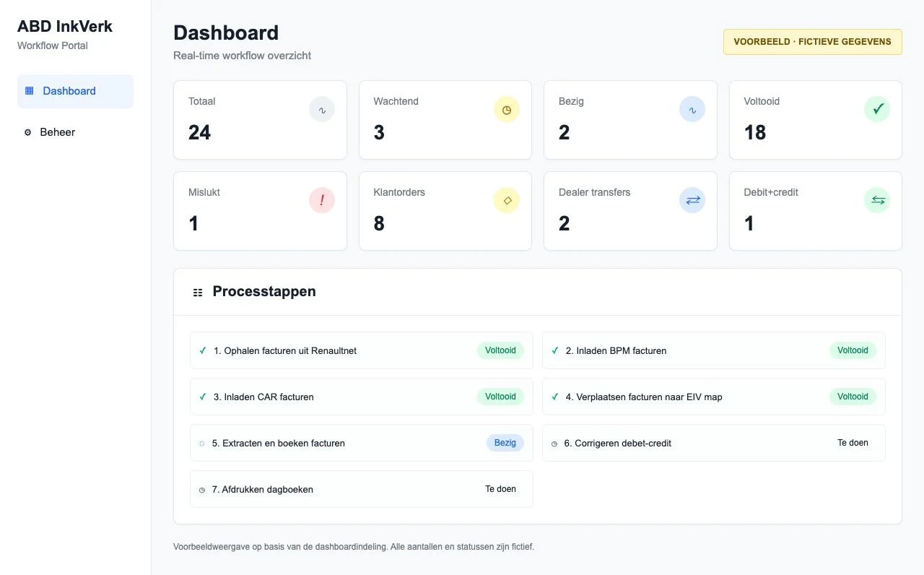
Task: Click the Klantorders value 8
Action: (379, 223)
